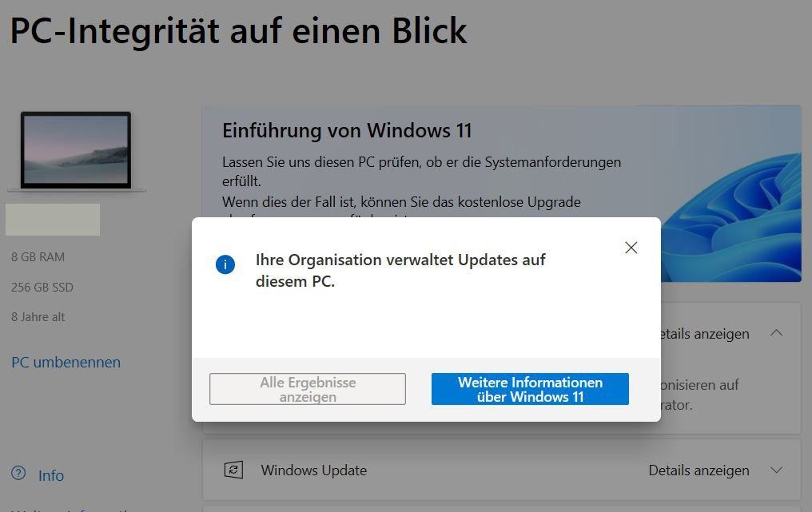Expand Windows Update with the down chevron
The width and height of the screenshot is (812, 512).
(x=776, y=470)
